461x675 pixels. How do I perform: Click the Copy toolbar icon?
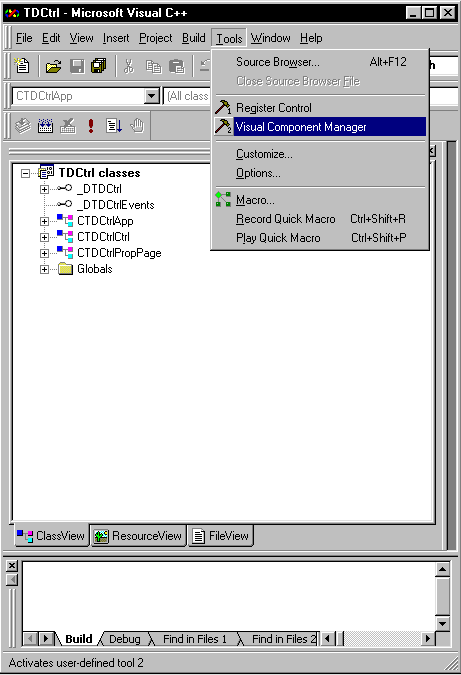[x=153, y=66]
